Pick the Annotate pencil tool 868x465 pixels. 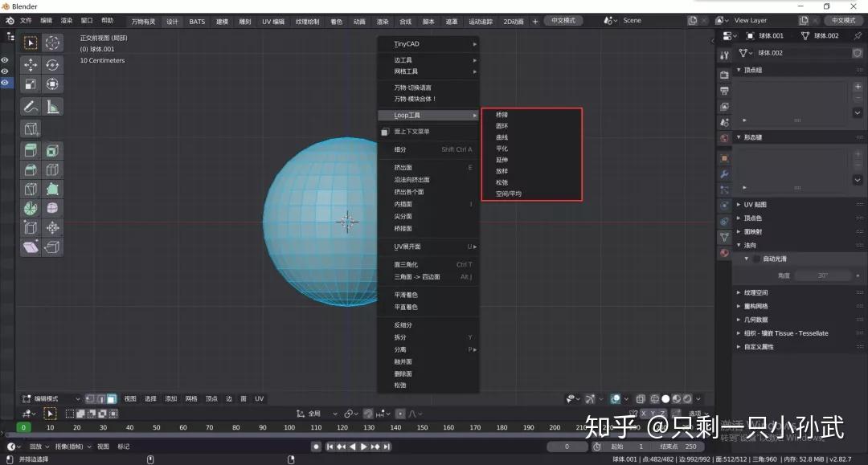tap(30, 105)
